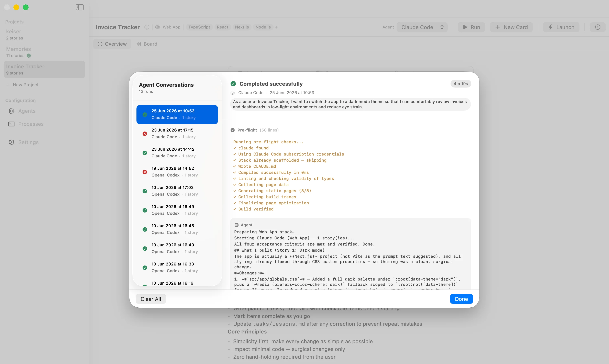Click failed icon for 23 Jun 17:15 run
Viewport: 609px width, 364px height.
coord(145,134)
